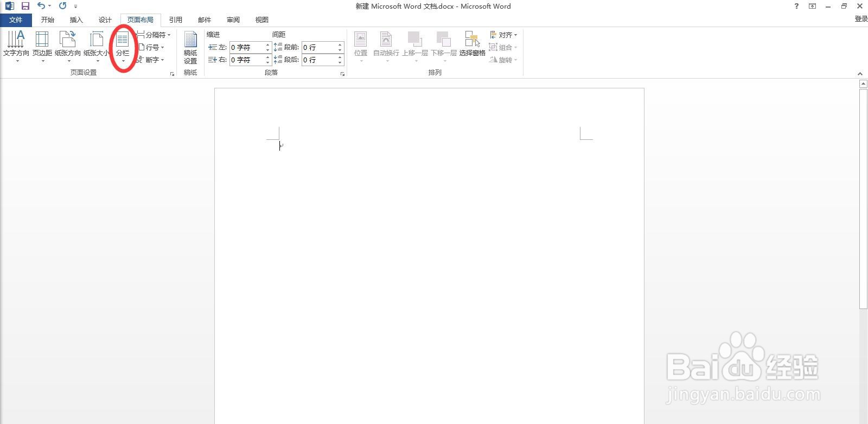Open the 纸张大小 paper size options
868x424 pixels.
click(x=97, y=47)
